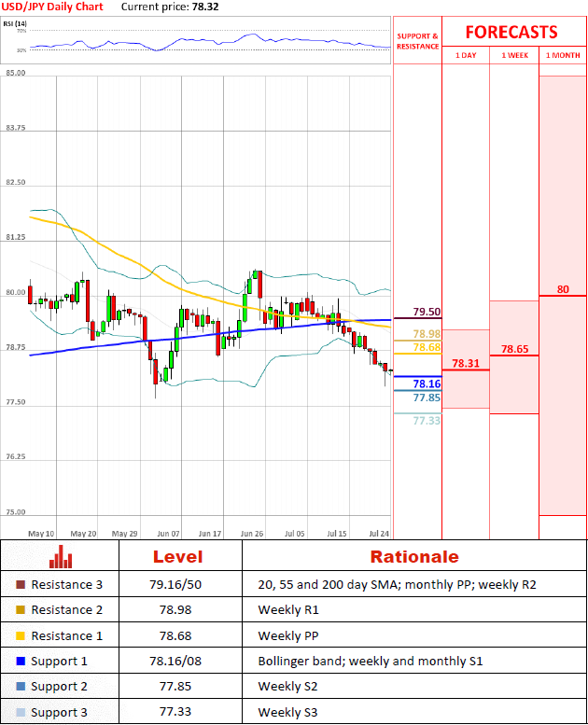The width and height of the screenshot is (588, 725).
Task: Select the 1 WEEK forecast column header
Action: [x=513, y=56]
